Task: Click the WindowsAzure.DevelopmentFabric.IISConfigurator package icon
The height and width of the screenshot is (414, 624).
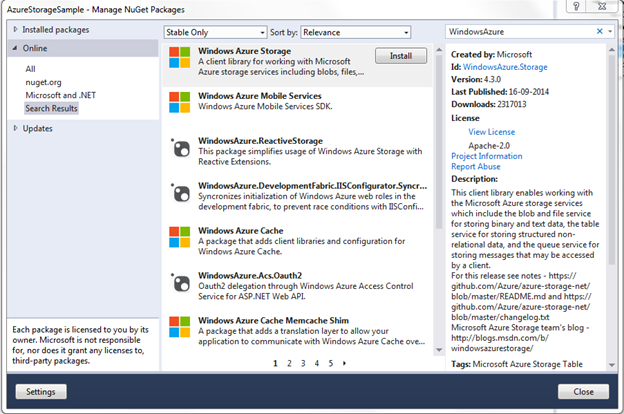Action: (181, 193)
